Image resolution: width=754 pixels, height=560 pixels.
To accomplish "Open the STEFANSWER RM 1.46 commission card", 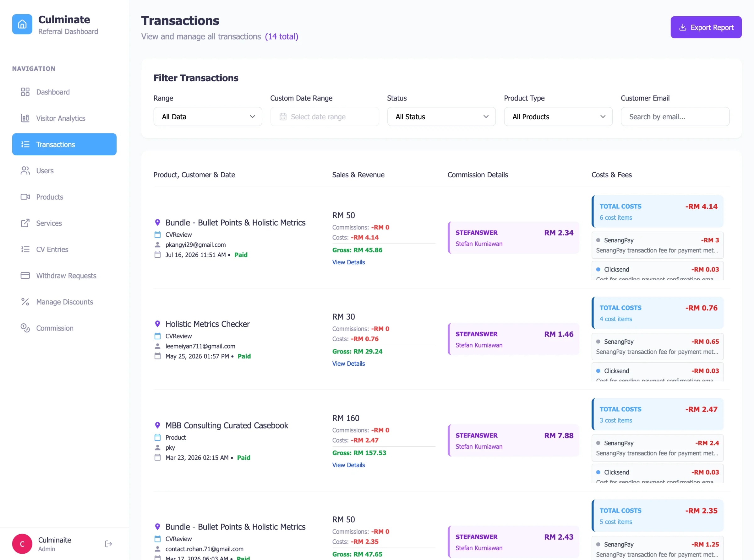I will click(514, 339).
